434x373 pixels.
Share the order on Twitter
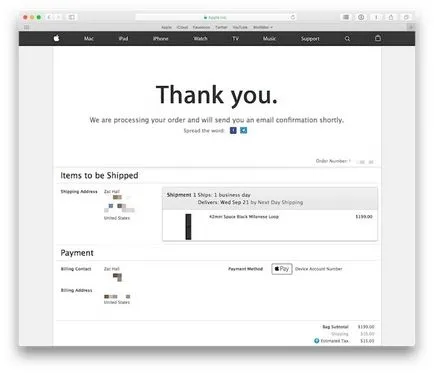pyautogui.click(x=244, y=130)
